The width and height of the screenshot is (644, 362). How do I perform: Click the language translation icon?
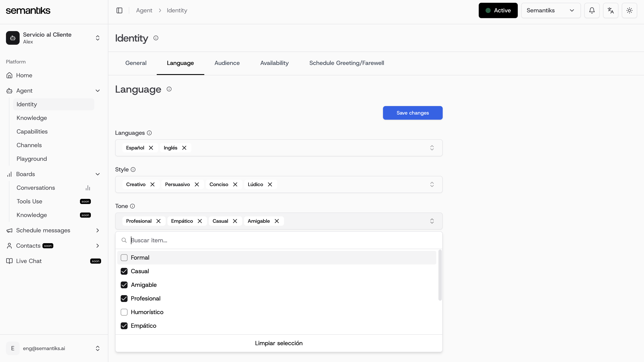tap(611, 10)
